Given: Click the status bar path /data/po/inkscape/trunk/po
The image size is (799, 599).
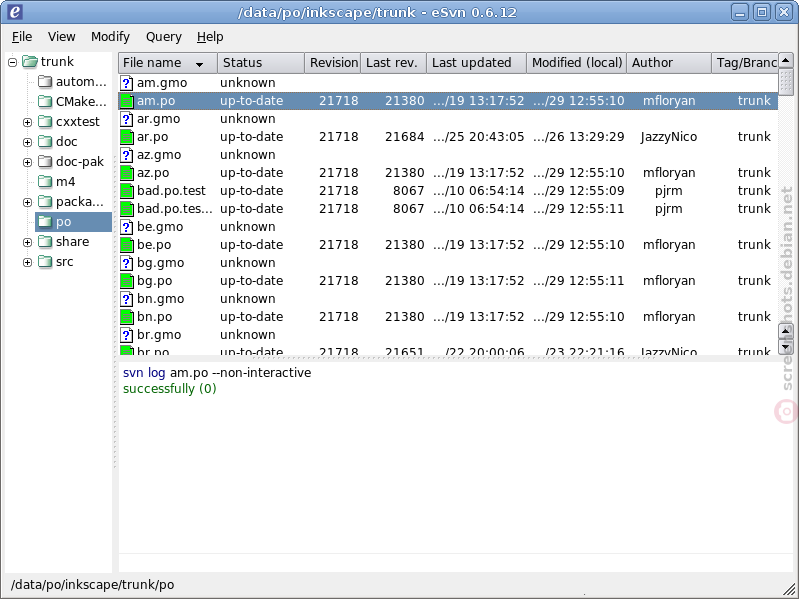Looking at the screenshot, I should coord(92,585).
